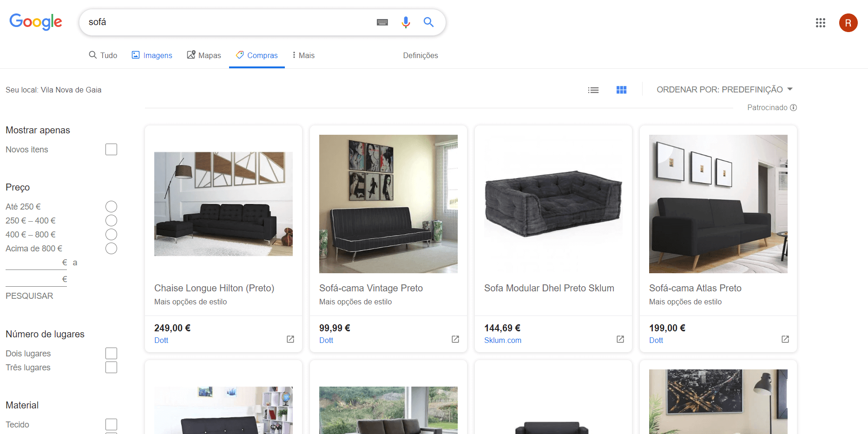Screen dimensions: 868x434
Task: Click the Sofá-cama Vintage Preto product image
Action: coord(388,204)
